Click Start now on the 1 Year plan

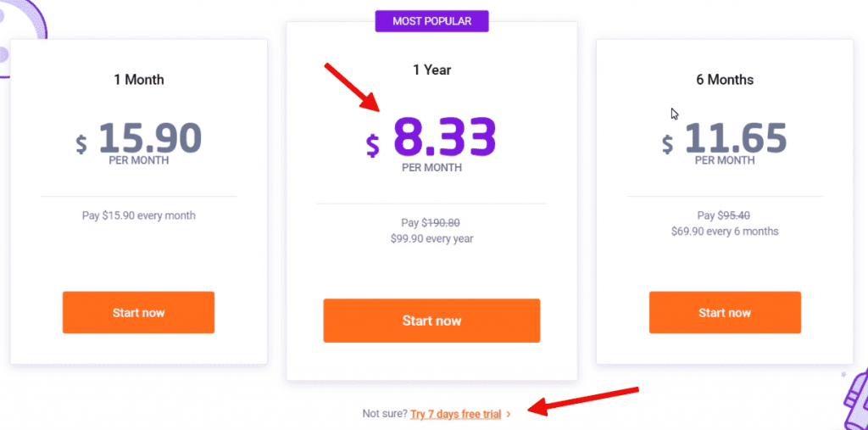click(x=431, y=321)
